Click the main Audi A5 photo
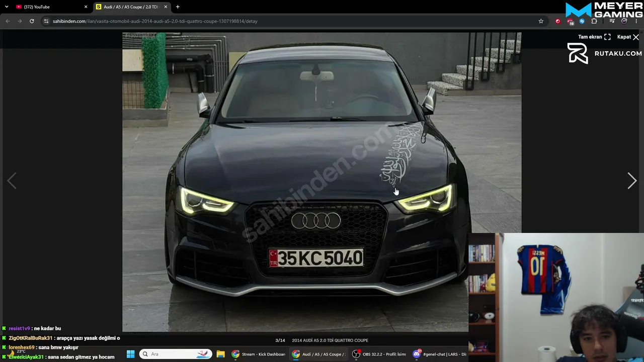Screen dimensions: 644x362 click(321, 182)
